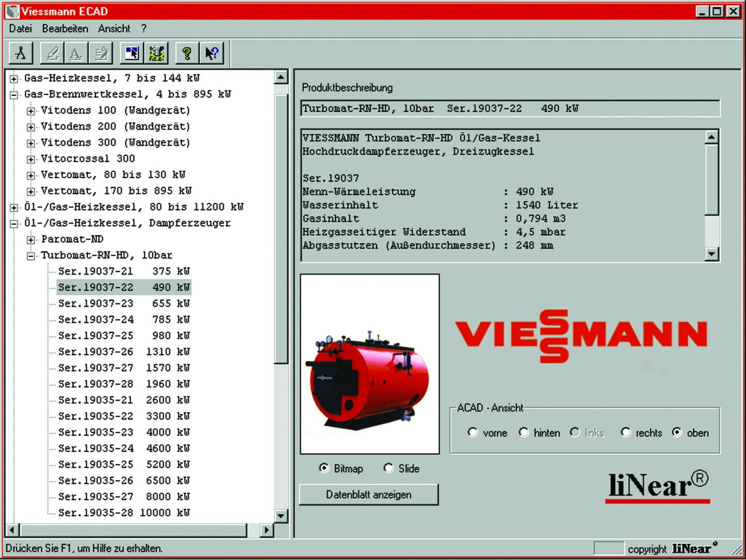The image size is (746, 560).
Task: Select Ser.19035-23 4000 kW
Action: point(124,432)
